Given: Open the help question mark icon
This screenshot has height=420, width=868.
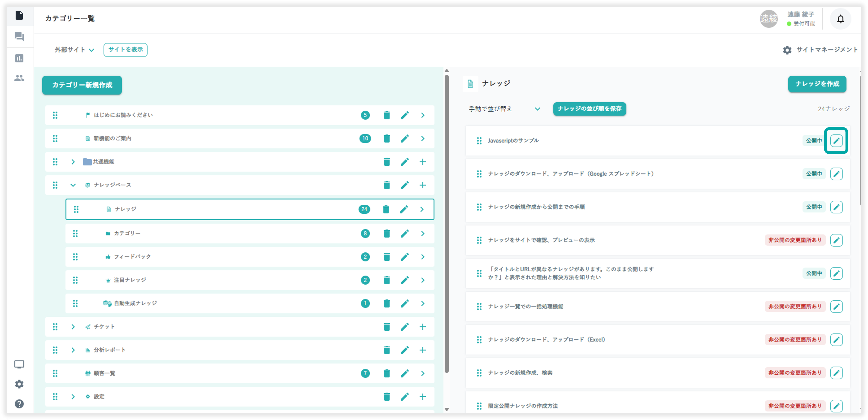Looking at the screenshot, I should pos(19,404).
